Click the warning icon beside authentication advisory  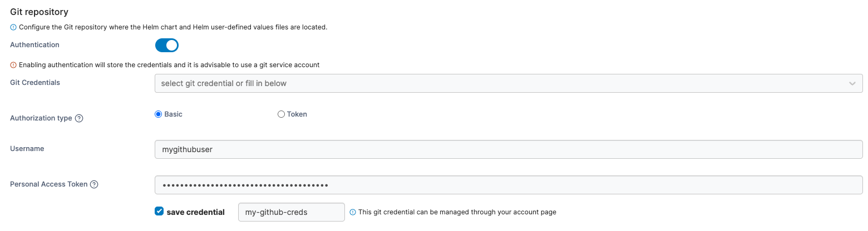coord(13,65)
